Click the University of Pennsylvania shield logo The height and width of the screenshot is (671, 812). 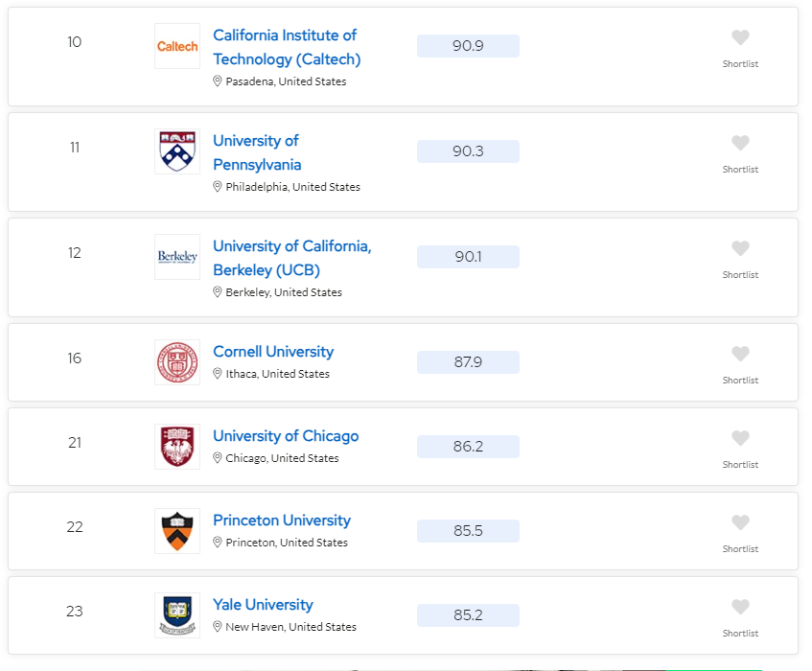[x=177, y=151]
